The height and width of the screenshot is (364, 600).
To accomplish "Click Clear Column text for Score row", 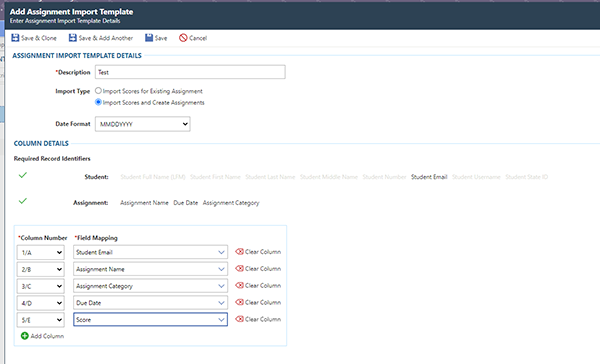I will [263, 319].
